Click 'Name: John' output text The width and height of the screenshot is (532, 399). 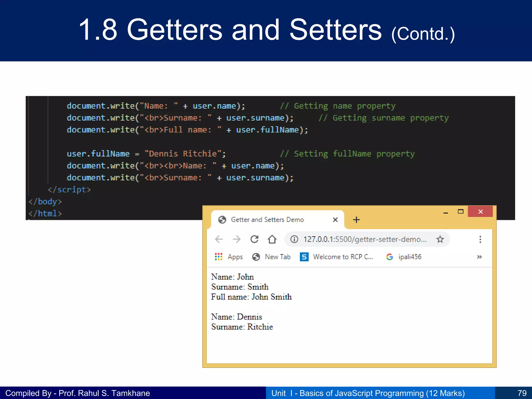[x=232, y=277]
